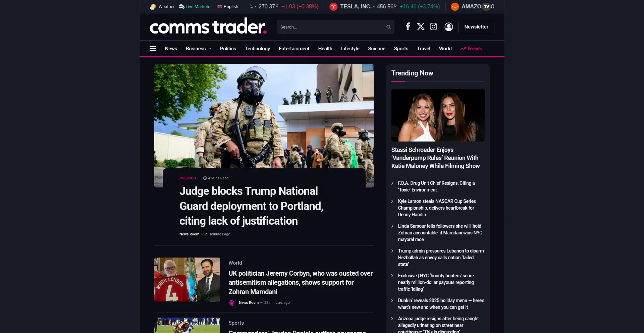The width and height of the screenshot is (644, 333).
Task: Open the English language selector
Action: (228, 7)
